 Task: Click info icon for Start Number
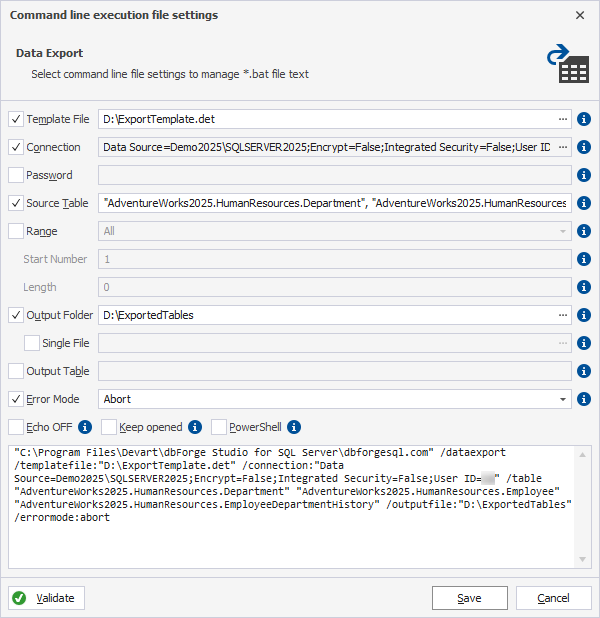583,259
